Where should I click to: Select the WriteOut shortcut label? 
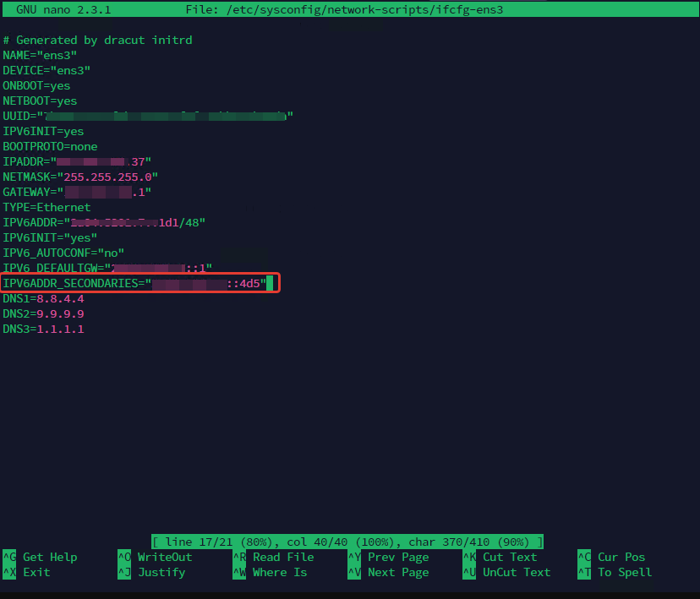coord(165,557)
